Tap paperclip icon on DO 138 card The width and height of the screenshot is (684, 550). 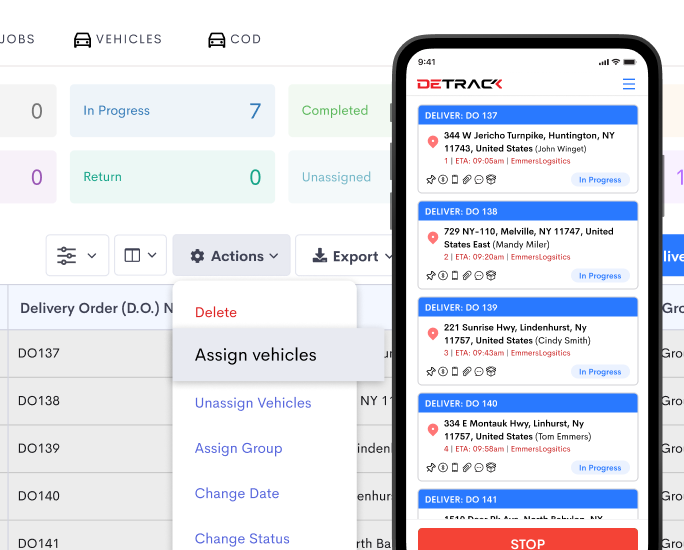pos(467,275)
